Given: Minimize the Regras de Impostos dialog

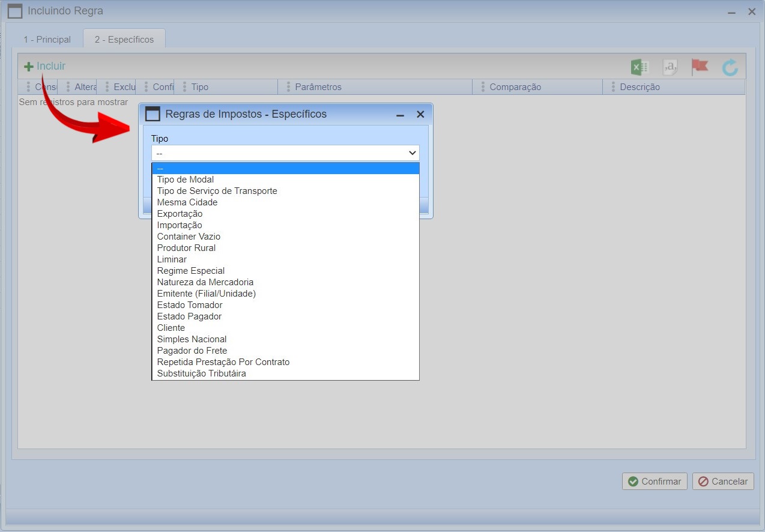Looking at the screenshot, I should pyautogui.click(x=400, y=115).
